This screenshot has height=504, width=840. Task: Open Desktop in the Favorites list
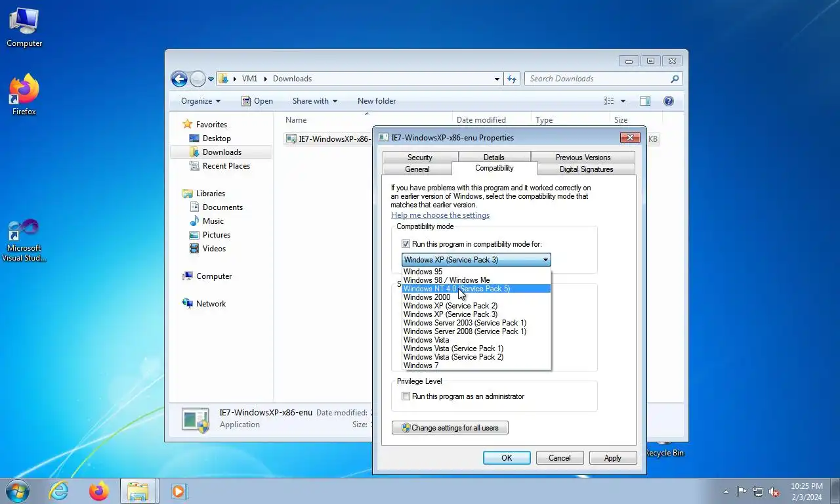pyautogui.click(x=217, y=138)
